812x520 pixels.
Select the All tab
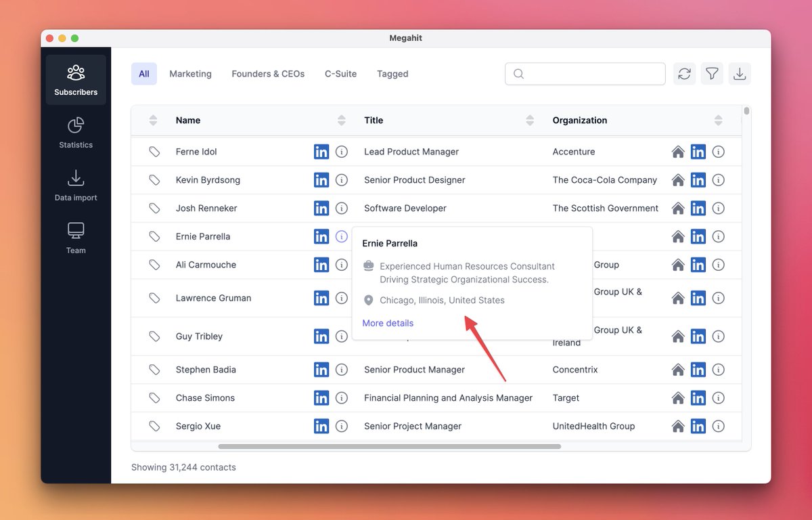click(x=144, y=74)
